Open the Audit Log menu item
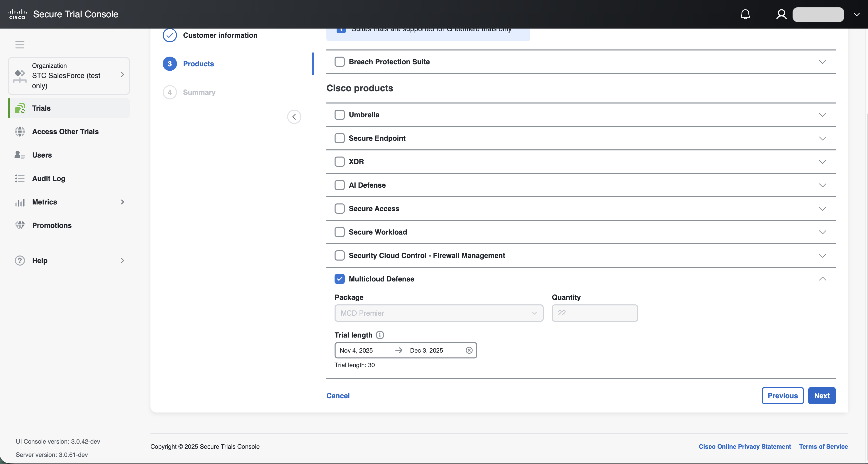Viewport: 868px width, 464px height. (48, 179)
